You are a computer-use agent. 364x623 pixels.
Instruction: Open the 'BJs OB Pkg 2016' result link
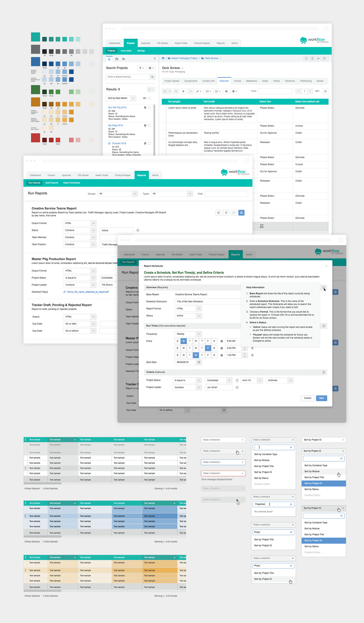point(117,108)
